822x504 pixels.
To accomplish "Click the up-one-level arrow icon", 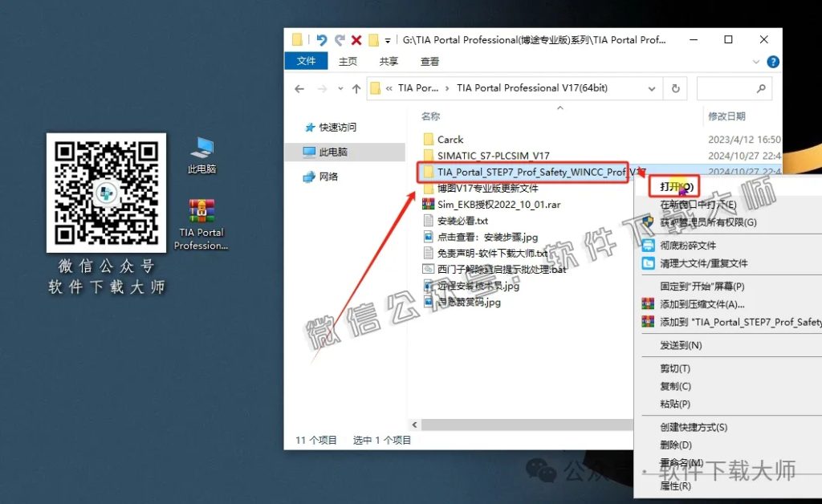I will [x=356, y=88].
